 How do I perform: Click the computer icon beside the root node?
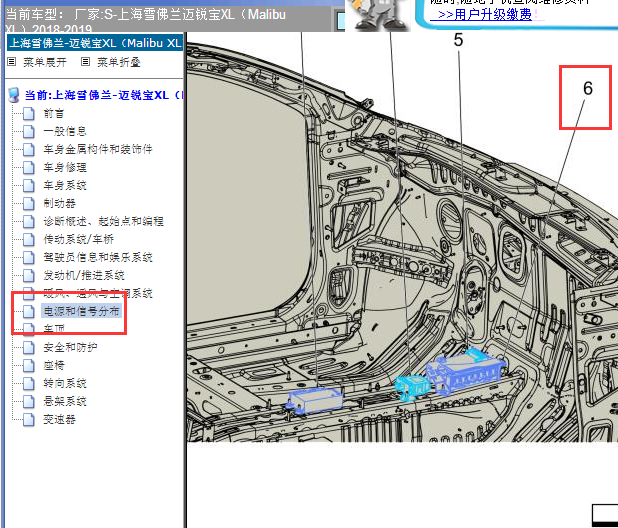[x=14, y=95]
